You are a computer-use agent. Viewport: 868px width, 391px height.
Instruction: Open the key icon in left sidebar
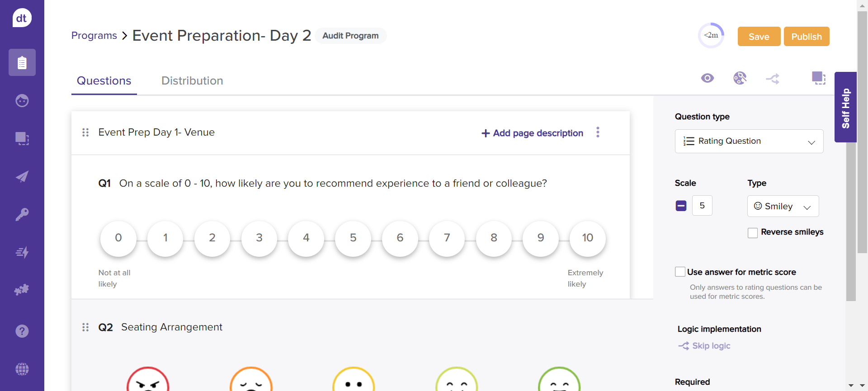22,214
